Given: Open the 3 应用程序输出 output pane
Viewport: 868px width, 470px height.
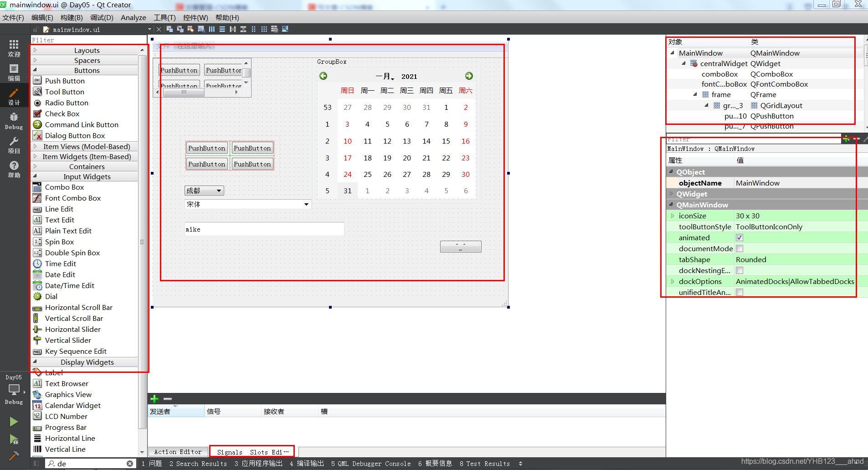Looking at the screenshot, I should (x=258, y=464).
